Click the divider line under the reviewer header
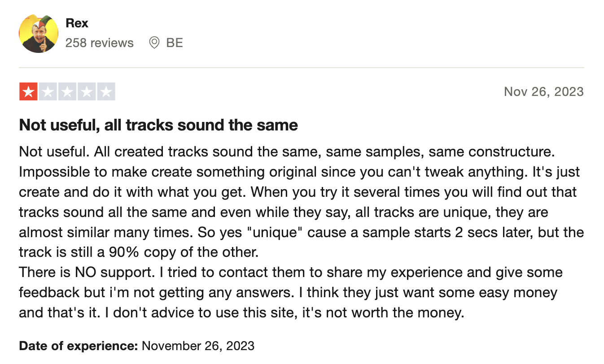 pyautogui.click(x=302, y=66)
